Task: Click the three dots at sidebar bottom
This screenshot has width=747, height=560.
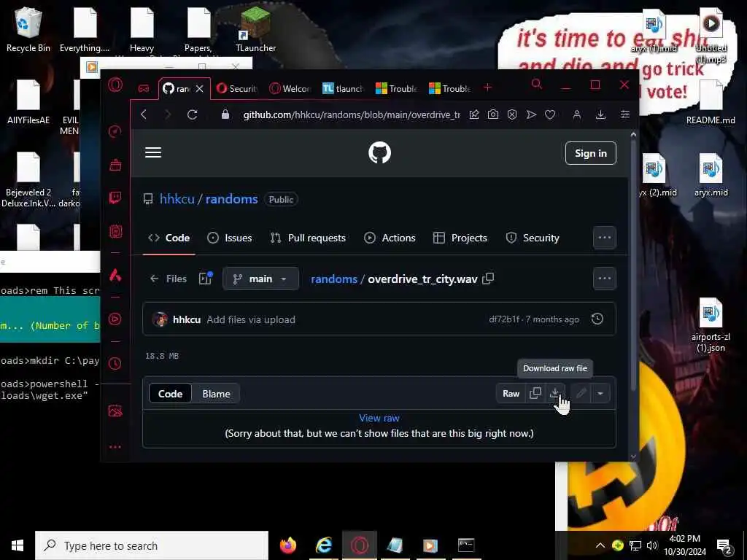Action: 115,447
